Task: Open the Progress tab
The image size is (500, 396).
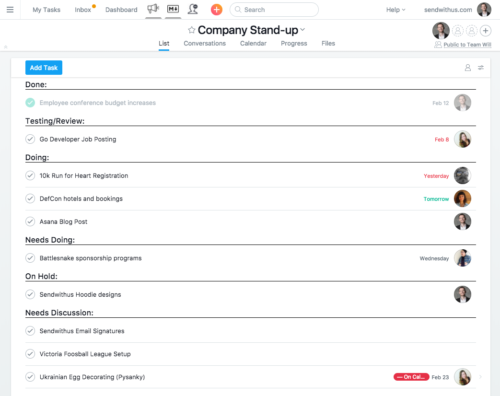Action: [294, 43]
